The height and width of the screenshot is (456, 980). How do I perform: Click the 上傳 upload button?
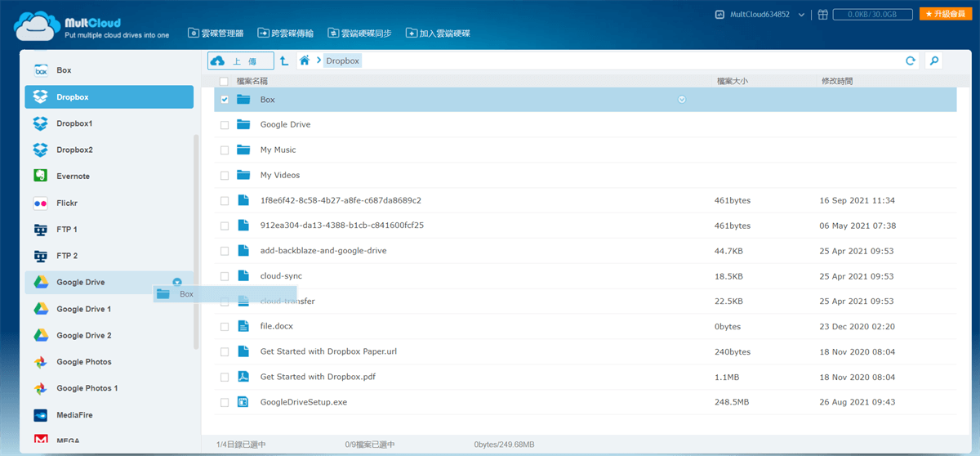(x=241, y=60)
